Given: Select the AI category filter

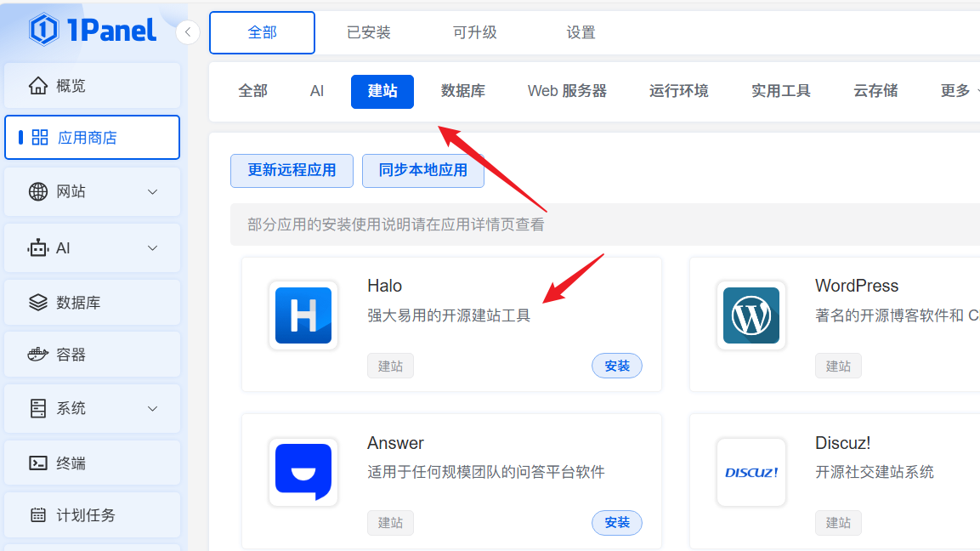Looking at the screenshot, I should pyautogui.click(x=317, y=91).
